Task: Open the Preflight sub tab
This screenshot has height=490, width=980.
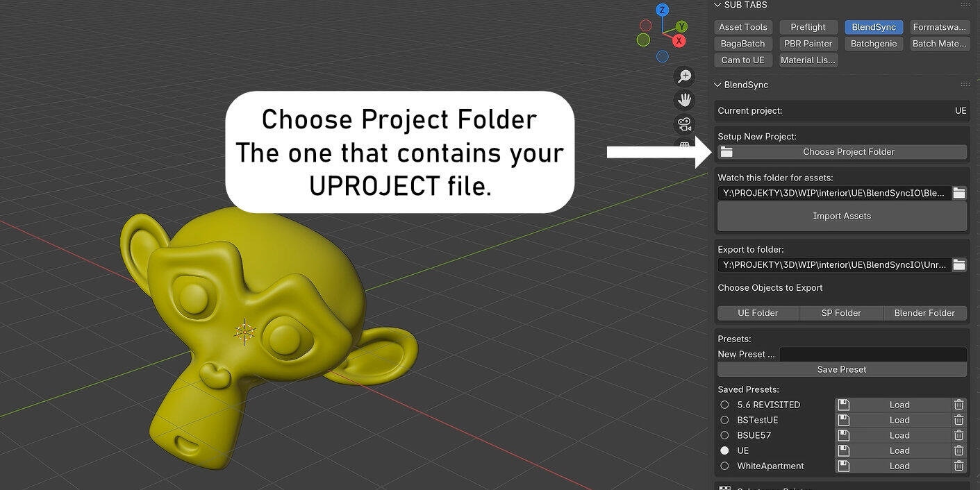Action: pos(808,27)
